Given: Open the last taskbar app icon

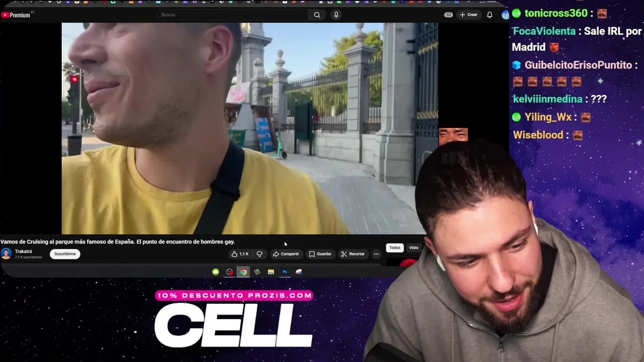Looking at the screenshot, I should [x=299, y=272].
